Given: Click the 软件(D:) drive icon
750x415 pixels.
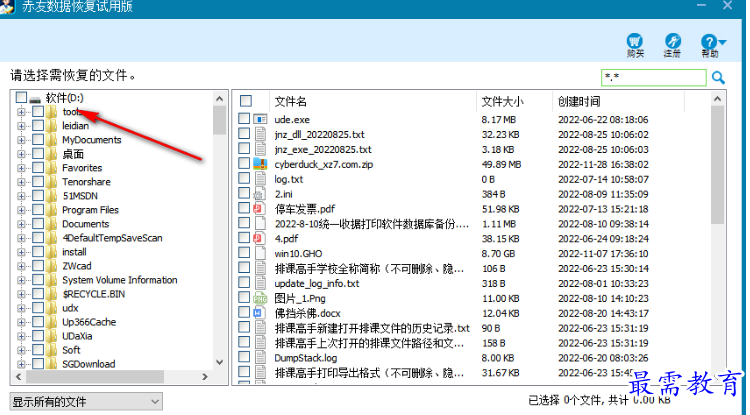Looking at the screenshot, I should (35, 98).
